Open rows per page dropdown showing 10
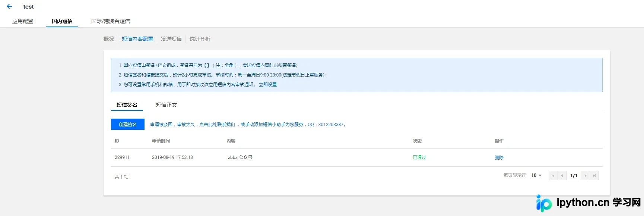 (x=536, y=175)
